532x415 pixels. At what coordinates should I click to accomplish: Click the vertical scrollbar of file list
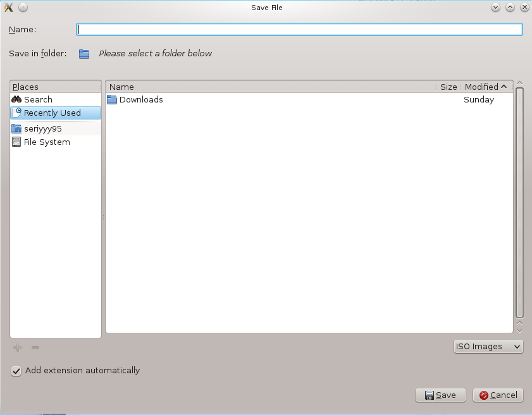click(x=519, y=202)
